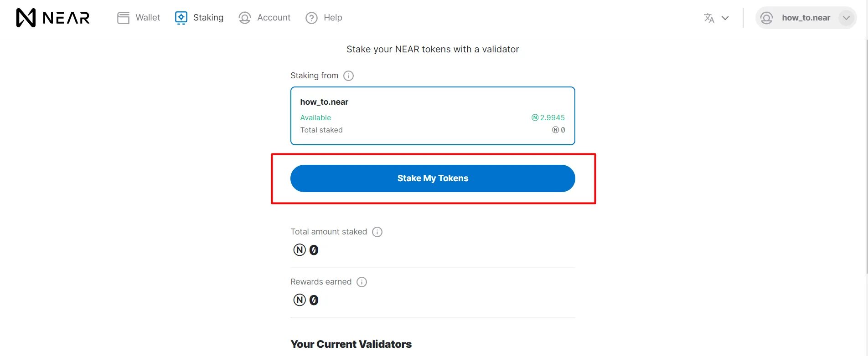The image size is (868, 356).
Task: Select the how_to.near staking account card
Action: click(433, 116)
